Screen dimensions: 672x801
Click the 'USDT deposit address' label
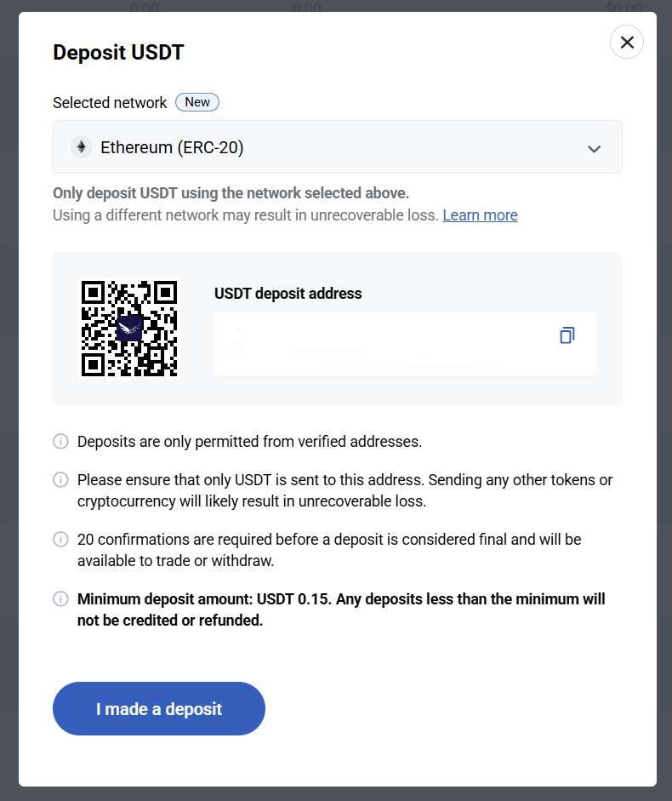tap(288, 294)
